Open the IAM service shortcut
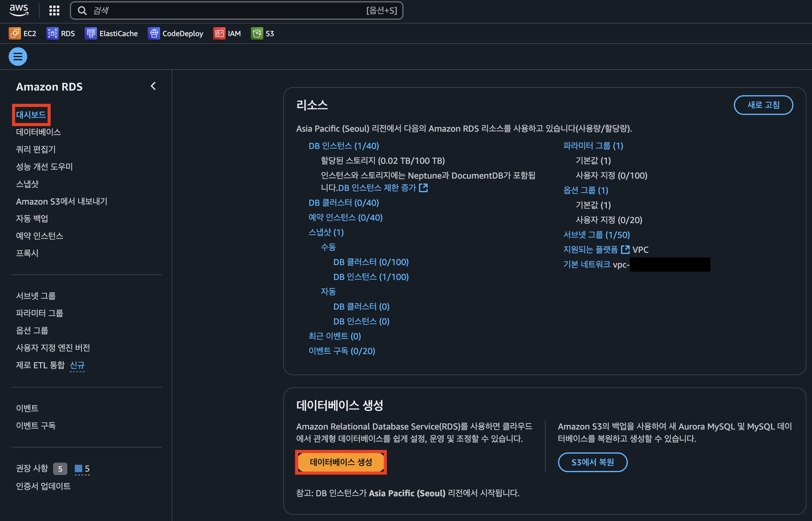812x521 pixels. (x=227, y=33)
